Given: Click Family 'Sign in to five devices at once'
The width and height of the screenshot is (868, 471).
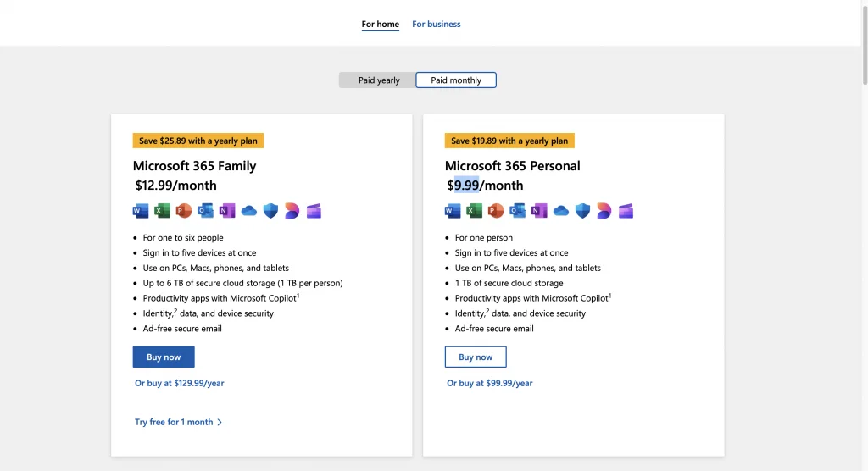Looking at the screenshot, I should pyautogui.click(x=199, y=252).
